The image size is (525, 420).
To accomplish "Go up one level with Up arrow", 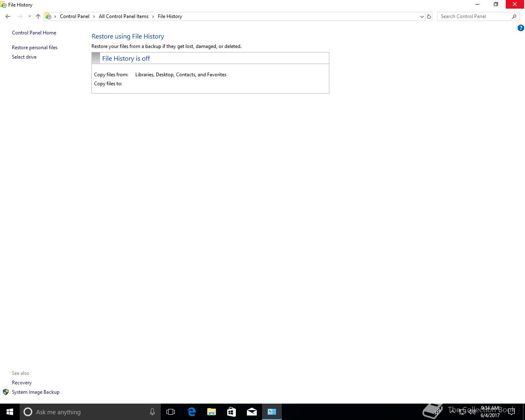I will [x=38, y=16].
